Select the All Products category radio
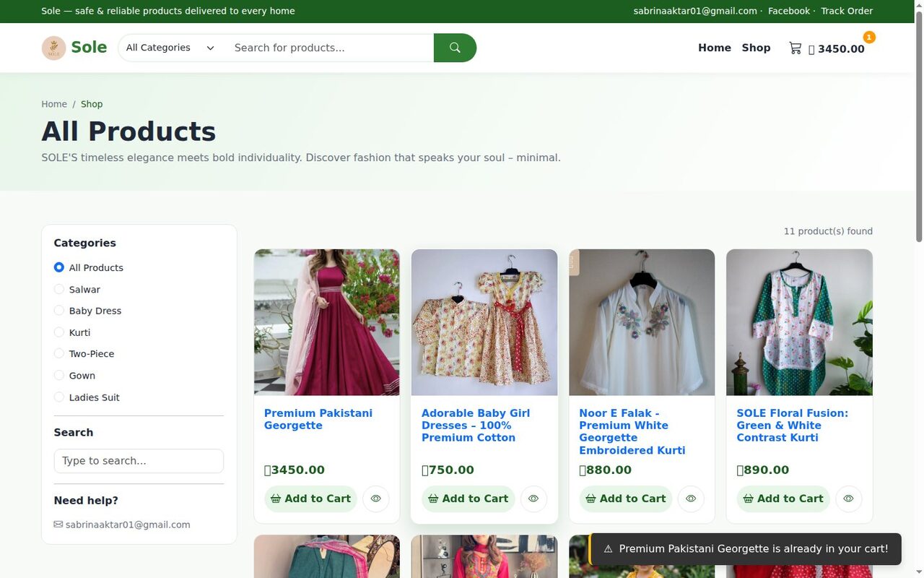The image size is (924, 578). (59, 267)
